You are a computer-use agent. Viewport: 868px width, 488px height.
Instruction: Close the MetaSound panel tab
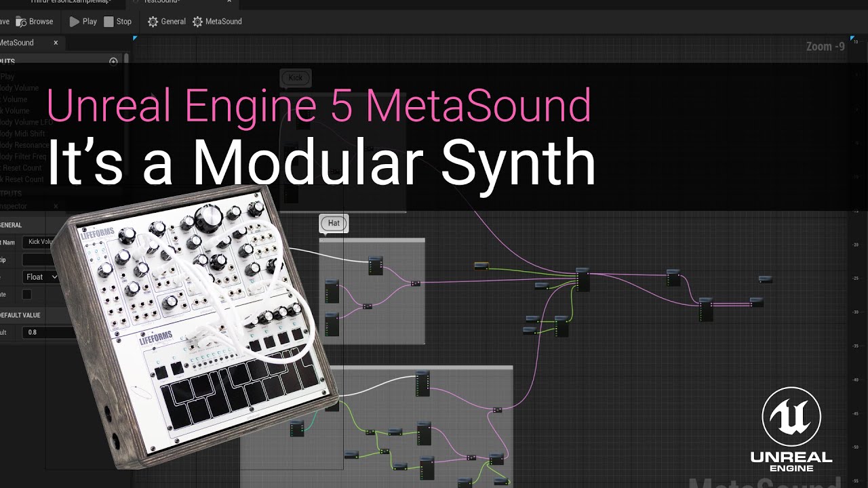[56, 43]
